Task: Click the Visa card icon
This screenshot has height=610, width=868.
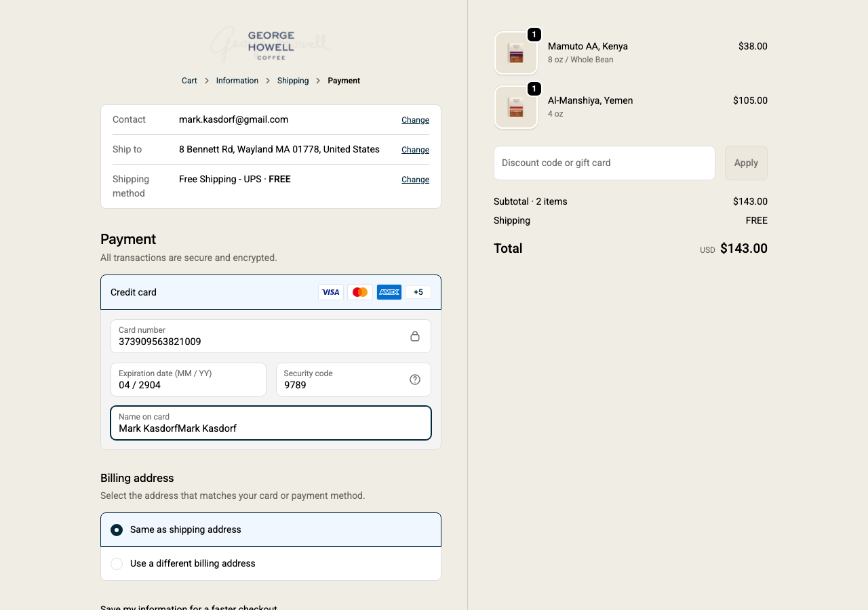Action: pyautogui.click(x=331, y=292)
